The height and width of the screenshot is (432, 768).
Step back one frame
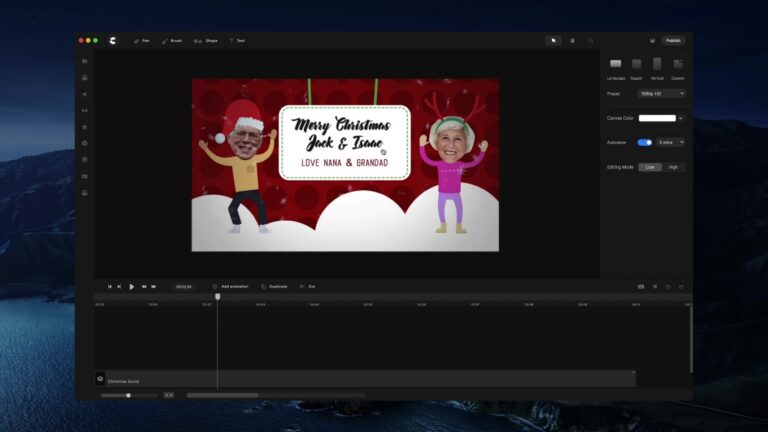pos(119,287)
